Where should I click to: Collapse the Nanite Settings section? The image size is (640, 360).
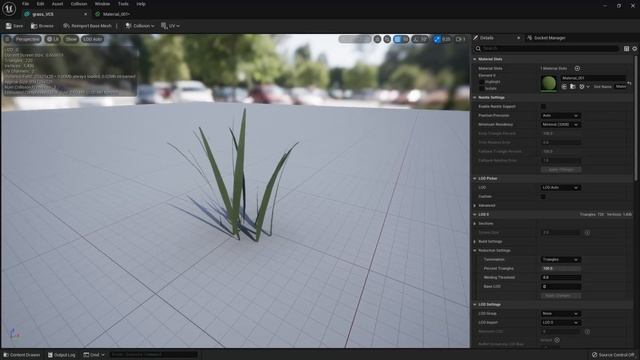tap(475, 98)
